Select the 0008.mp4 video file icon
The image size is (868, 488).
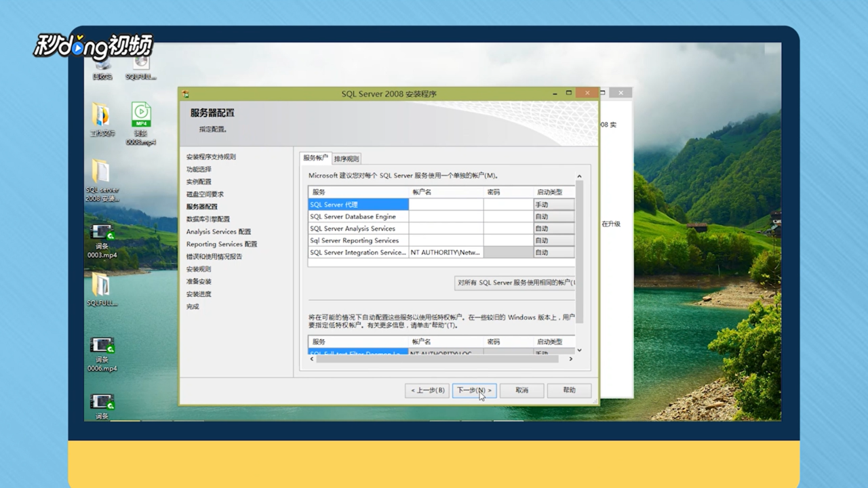[x=141, y=125]
